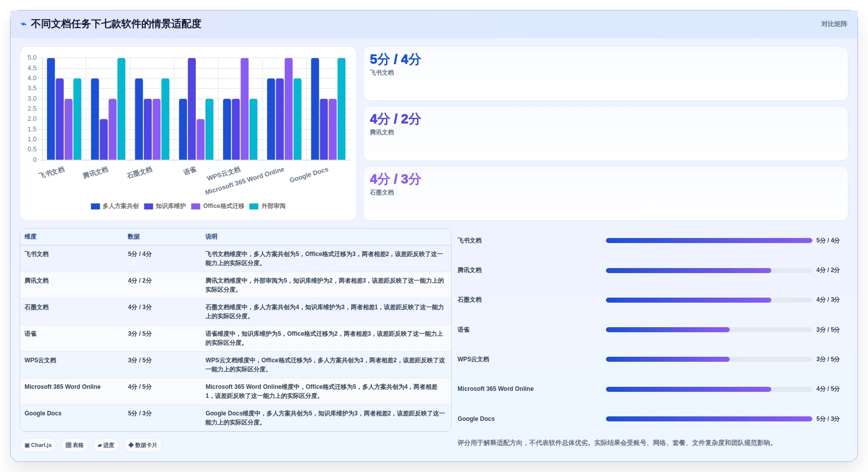Viewport: 868px width, 472px height.
Task: Select the 进度 chip
Action: pos(106,445)
